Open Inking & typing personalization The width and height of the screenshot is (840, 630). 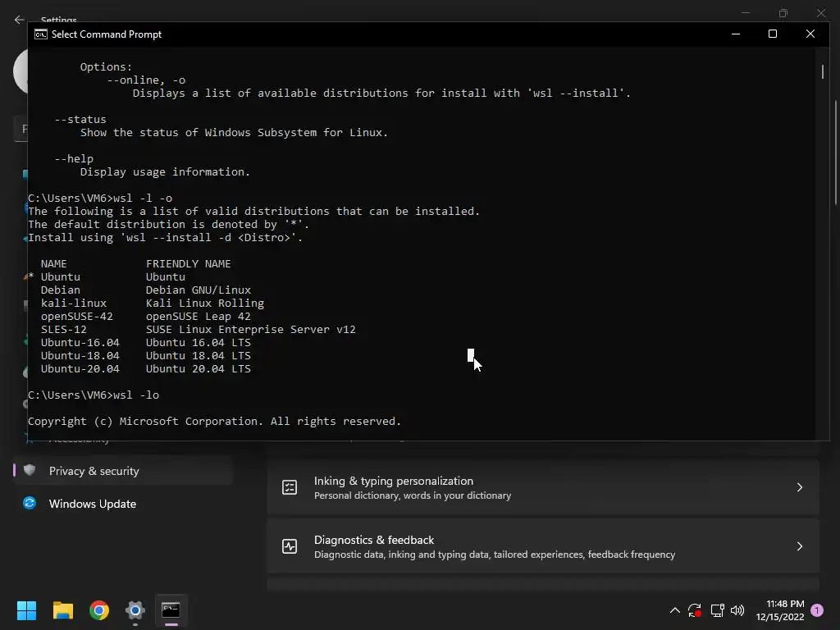[543, 487]
